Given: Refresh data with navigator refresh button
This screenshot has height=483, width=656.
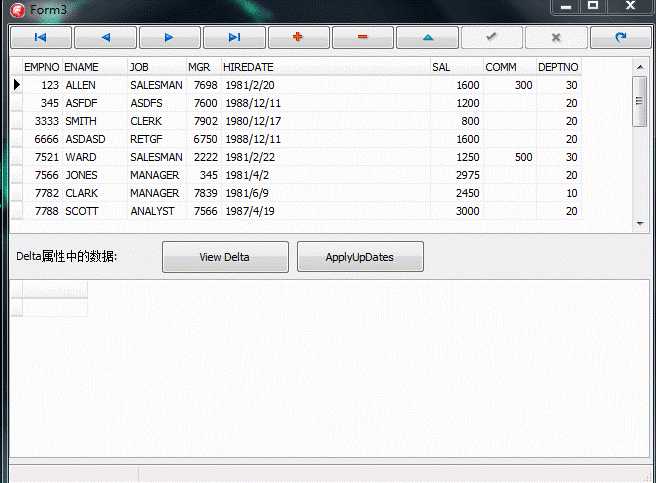Looking at the screenshot, I should pos(621,38).
